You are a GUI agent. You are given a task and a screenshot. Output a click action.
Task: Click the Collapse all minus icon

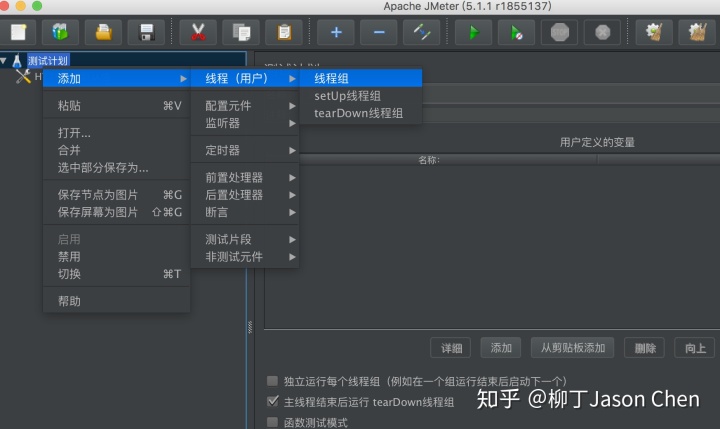[379, 32]
